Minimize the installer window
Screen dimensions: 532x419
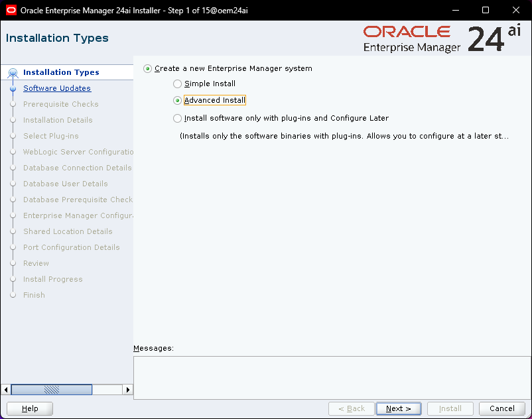pos(455,10)
